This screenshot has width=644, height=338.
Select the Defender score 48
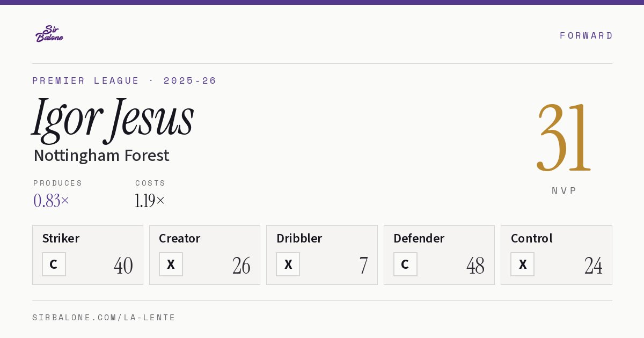[475, 266]
